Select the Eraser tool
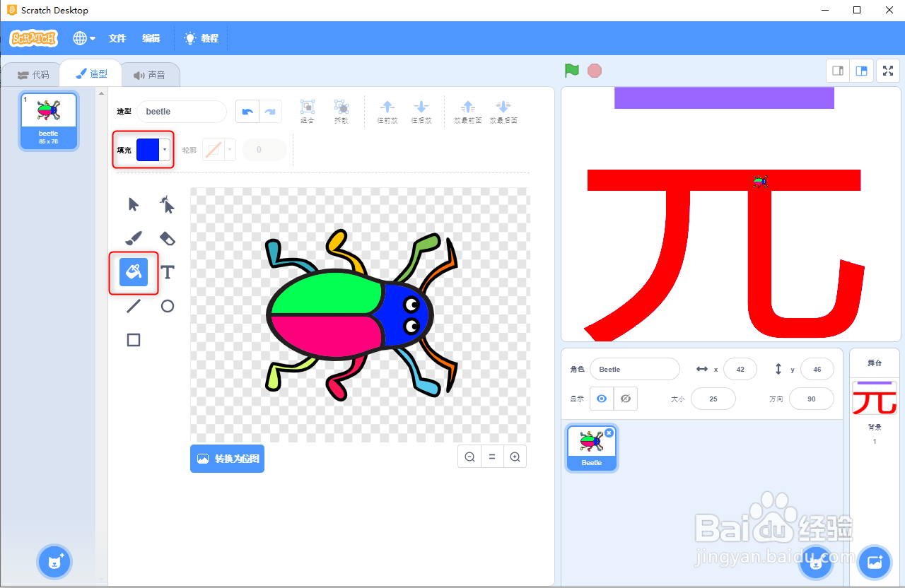This screenshot has width=905, height=588. coord(167,238)
